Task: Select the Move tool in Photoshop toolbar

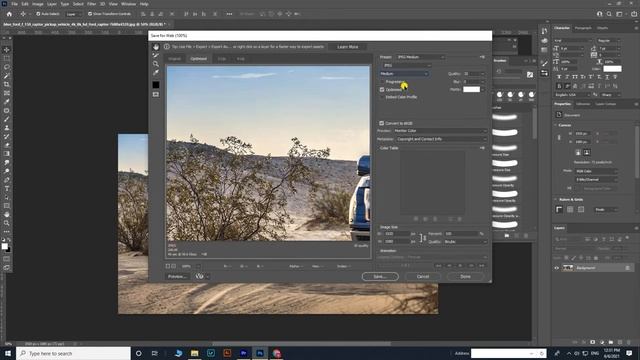Action: click(x=7, y=50)
